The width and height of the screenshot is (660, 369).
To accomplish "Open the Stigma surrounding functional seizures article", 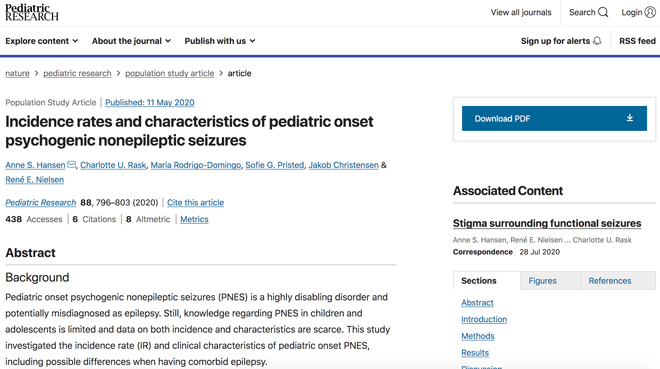I will 547,223.
